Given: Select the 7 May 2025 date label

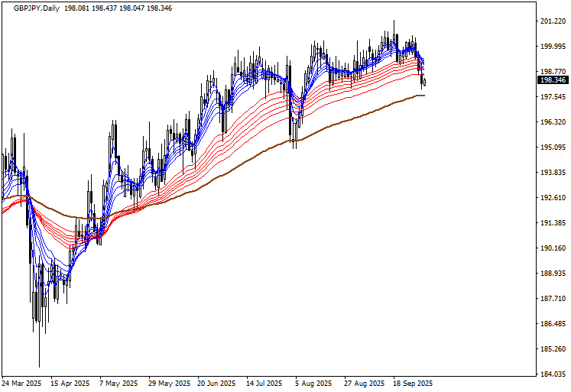Looking at the screenshot, I should click(119, 383).
